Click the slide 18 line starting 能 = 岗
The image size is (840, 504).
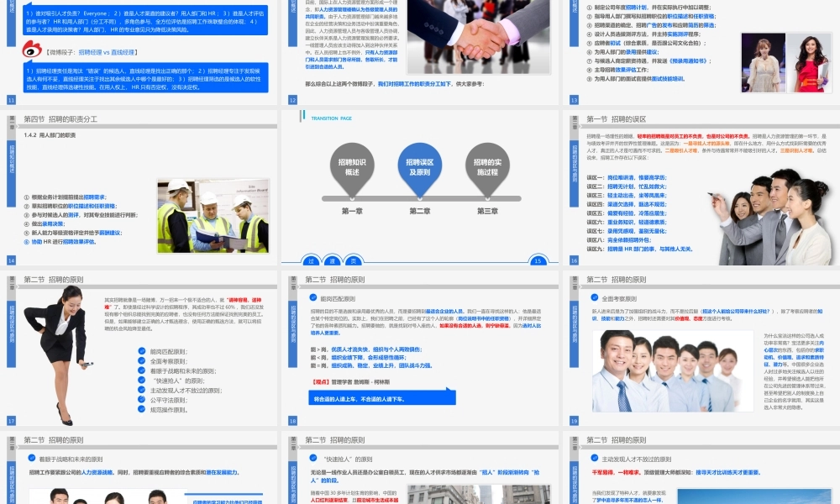371,365
